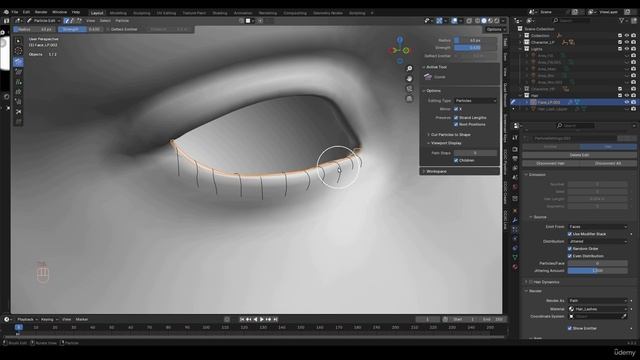
Task: Click the Delete Edit button
Action: tap(579, 155)
